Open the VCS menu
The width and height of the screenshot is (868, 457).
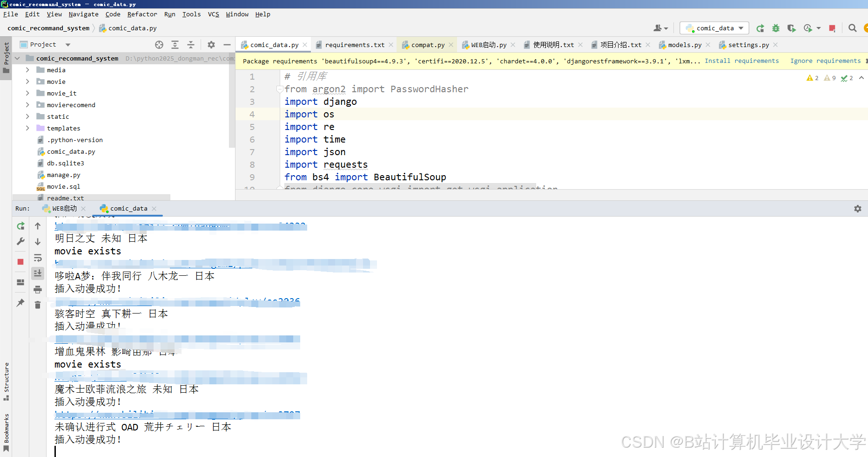point(213,14)
